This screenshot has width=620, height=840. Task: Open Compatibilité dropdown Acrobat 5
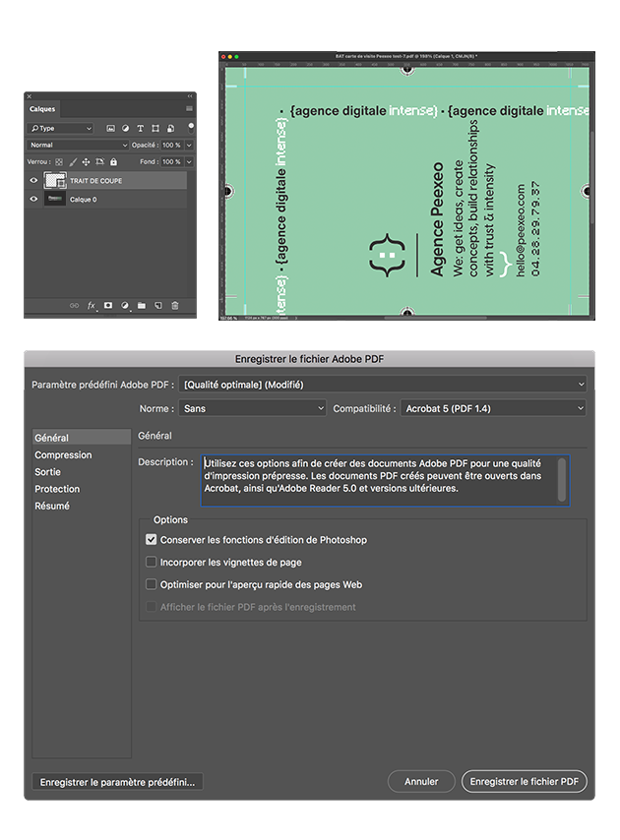493,408
